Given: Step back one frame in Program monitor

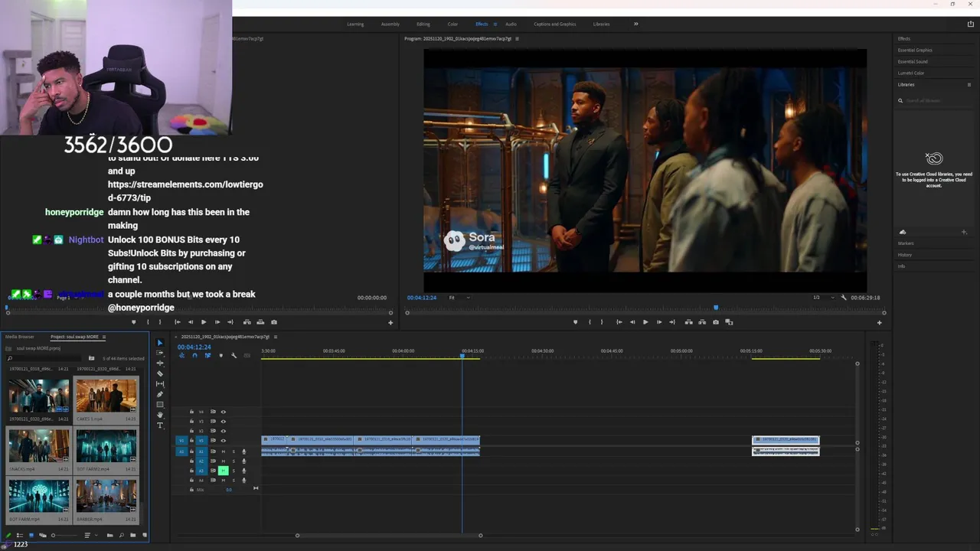Looking at the screenshot, I should pos(632,322).
